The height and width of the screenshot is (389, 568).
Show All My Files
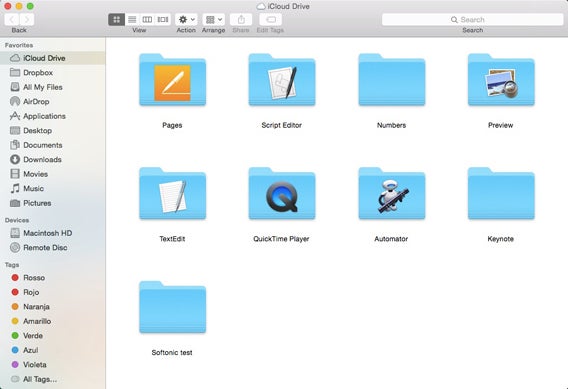click(53, 87)
